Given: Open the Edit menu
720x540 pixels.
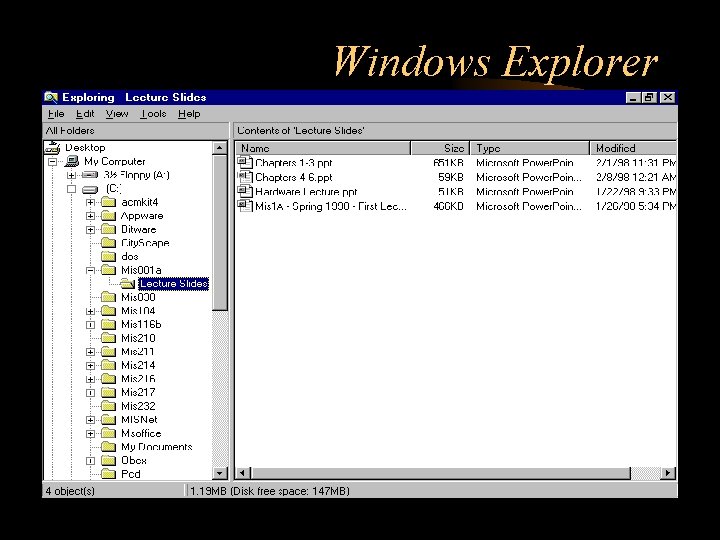Looking at the screenshot, I should 85,114.
